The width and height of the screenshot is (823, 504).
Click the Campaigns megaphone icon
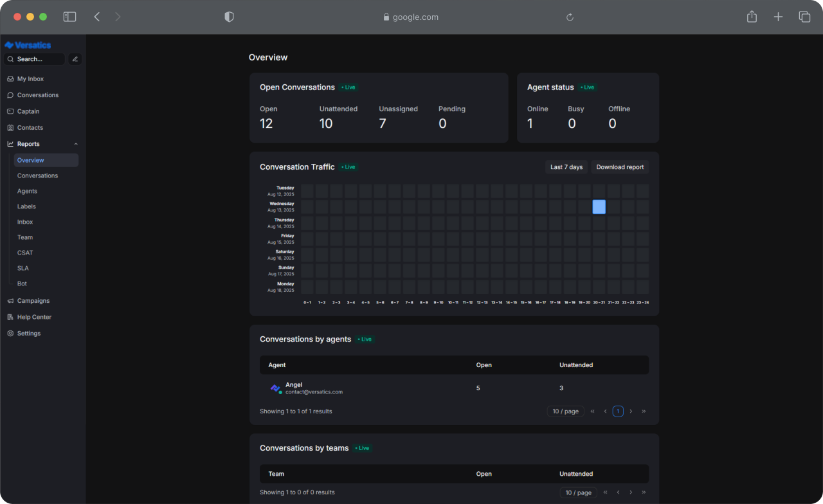pyautogui.click(x=10, y=301)
